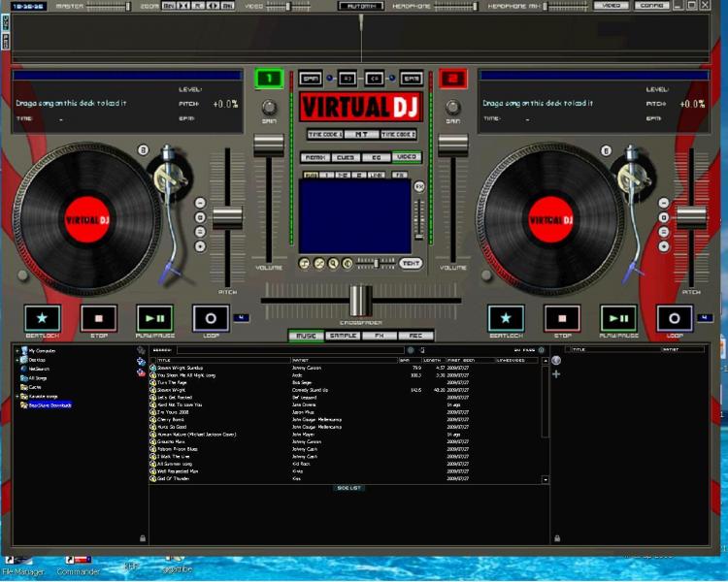Expand the Karaoke songs folder node
The width and height of the screenshot is (728, 582).
[17, 397]
